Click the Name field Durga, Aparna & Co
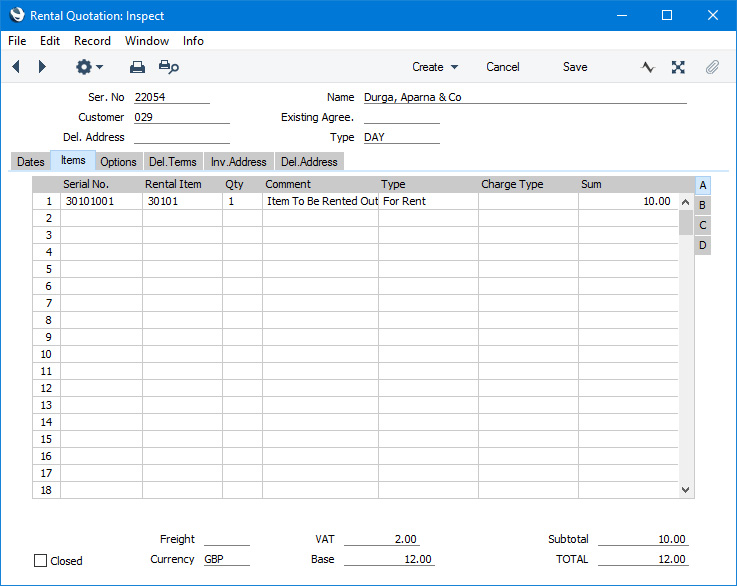This screenshot has width=737, height=586. (x=525, y=97)
